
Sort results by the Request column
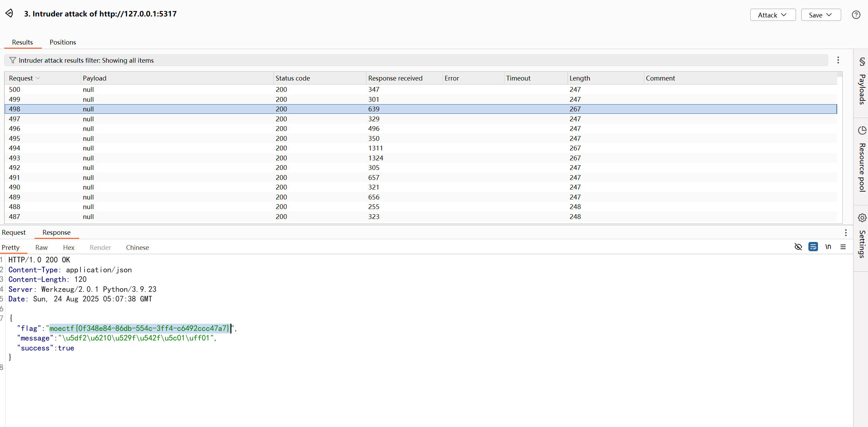pos(21,78)
